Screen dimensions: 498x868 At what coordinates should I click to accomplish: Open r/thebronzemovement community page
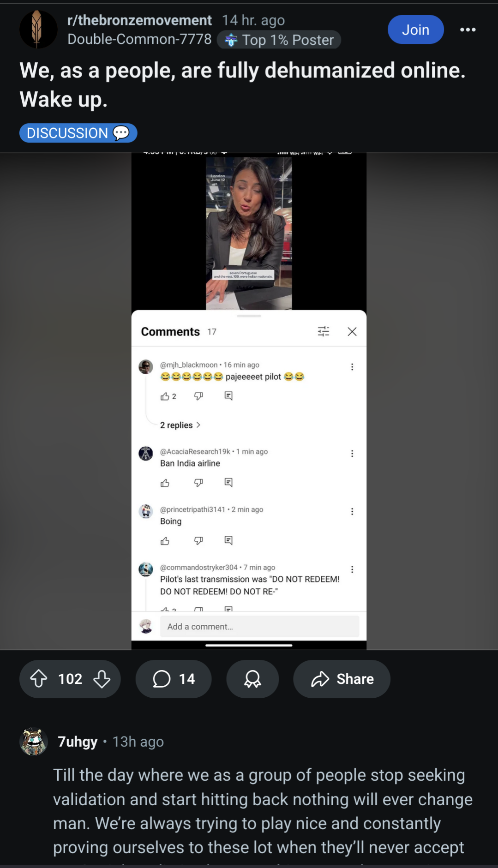tap(139, 20)
